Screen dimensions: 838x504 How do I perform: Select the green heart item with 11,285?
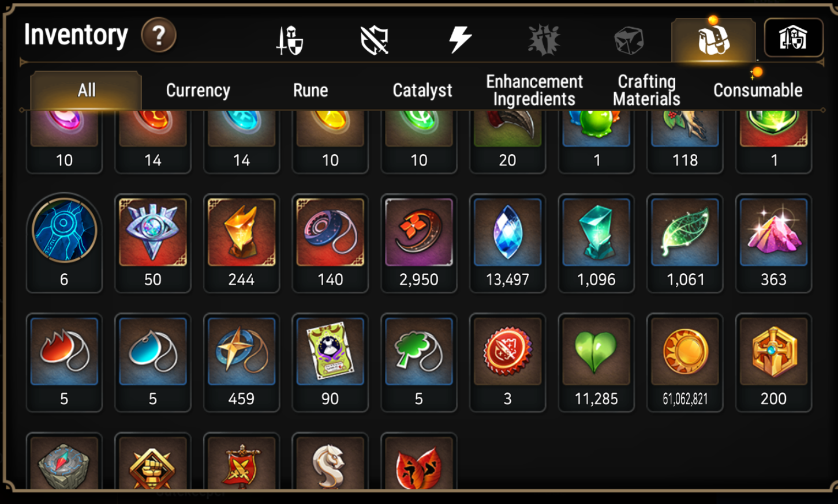[596, 363]
